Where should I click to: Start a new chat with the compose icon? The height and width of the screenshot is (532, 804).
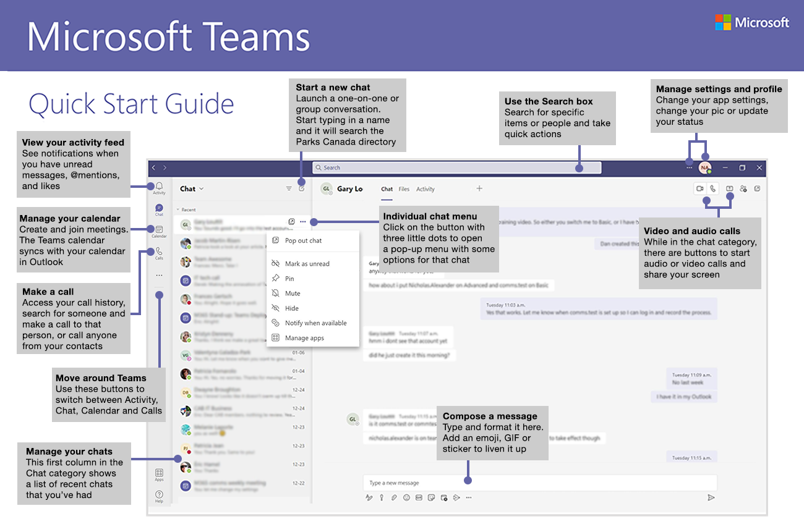[302, 188]
